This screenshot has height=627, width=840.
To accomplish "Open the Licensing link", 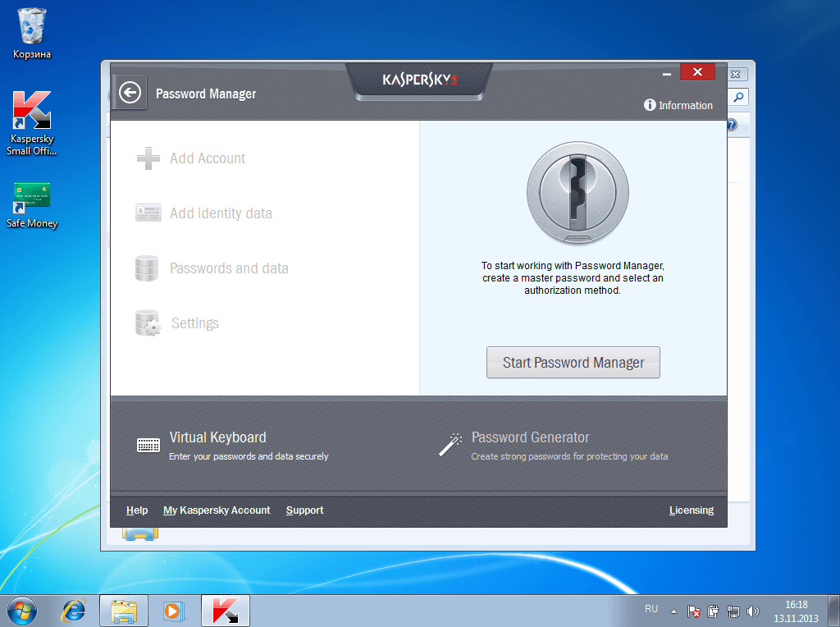I will pos(691,510).
